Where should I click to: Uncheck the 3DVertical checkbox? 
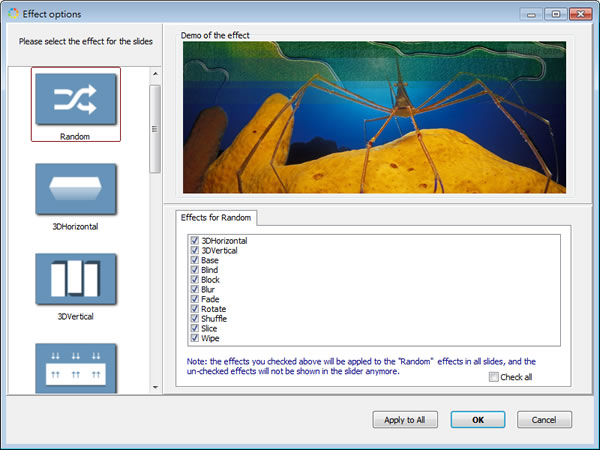tap(194, 250)
